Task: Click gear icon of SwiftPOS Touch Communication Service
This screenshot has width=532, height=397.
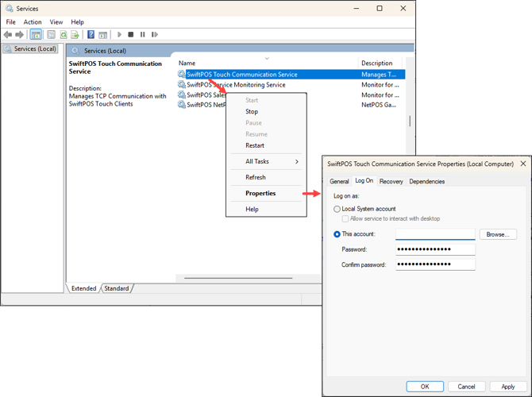Action: click(182, 74)
